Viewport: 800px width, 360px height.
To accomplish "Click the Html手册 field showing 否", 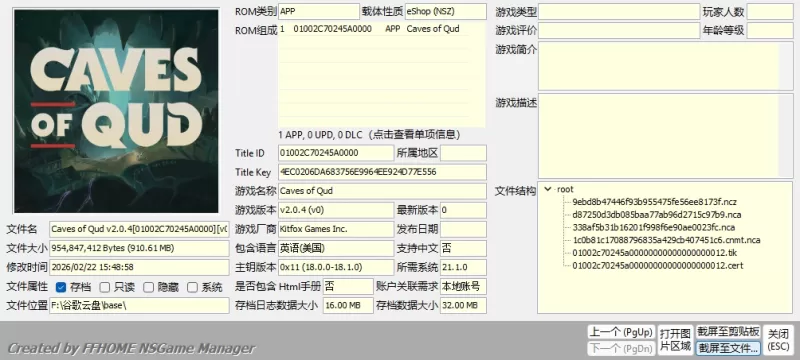I will coord(348,287).
